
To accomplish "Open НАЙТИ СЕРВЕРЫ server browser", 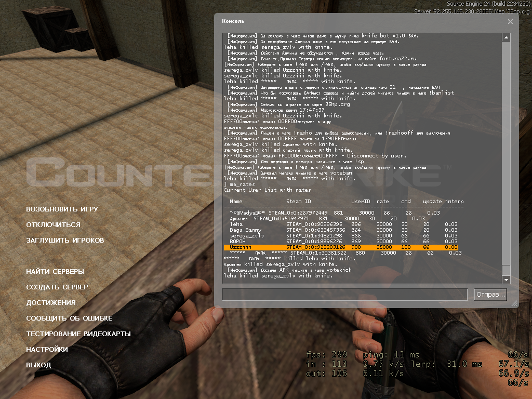I will click(55, 271).
